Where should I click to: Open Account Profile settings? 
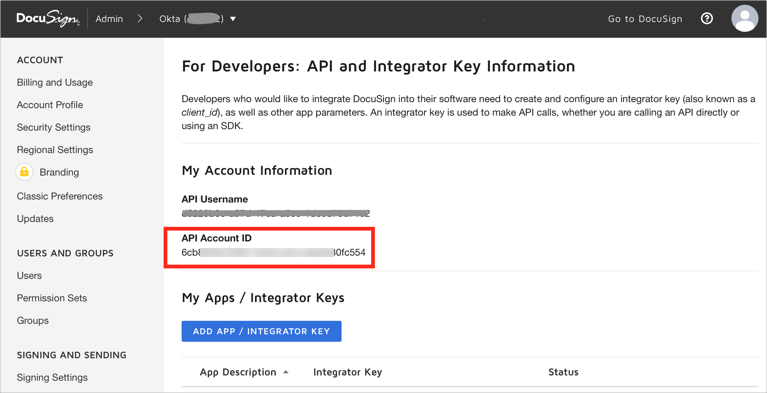coord(50,105)
